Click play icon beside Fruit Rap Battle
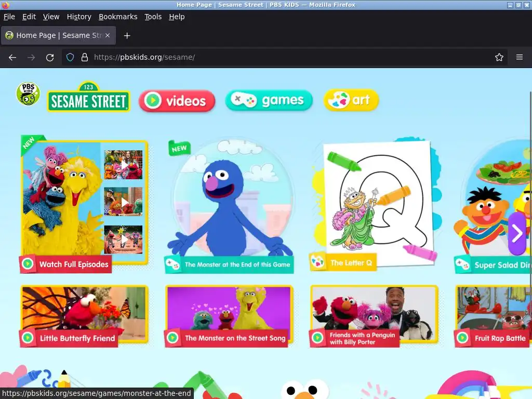The height and width of the screenshot is (399, 532). (462, 338)
